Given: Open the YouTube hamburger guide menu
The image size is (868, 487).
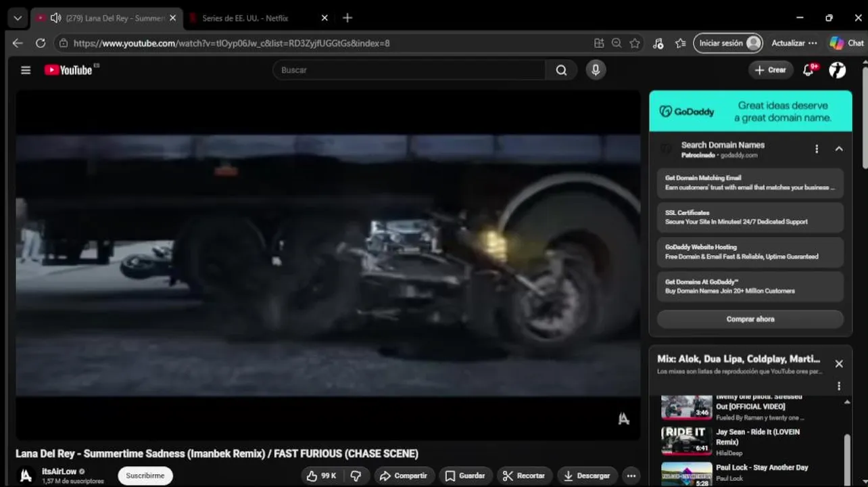Looking at the screenshot, I should [x=26, y=70].
